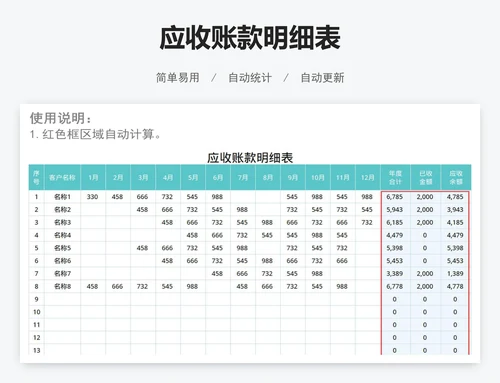Select the 名称8 customer cell
500x383 pixels.
[x=62, y=286]
